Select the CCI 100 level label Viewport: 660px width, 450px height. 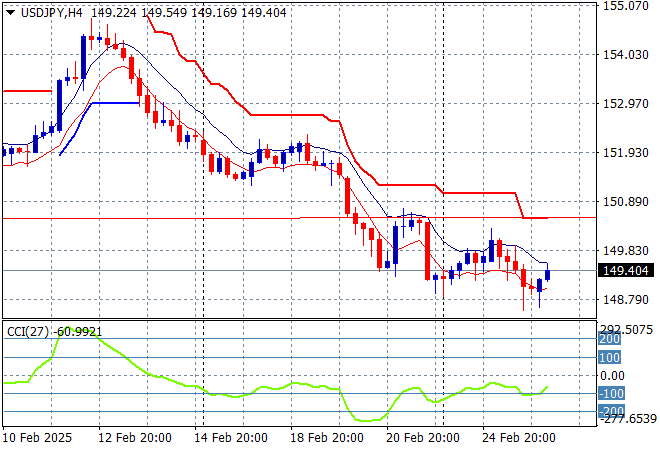coord(609,357)
